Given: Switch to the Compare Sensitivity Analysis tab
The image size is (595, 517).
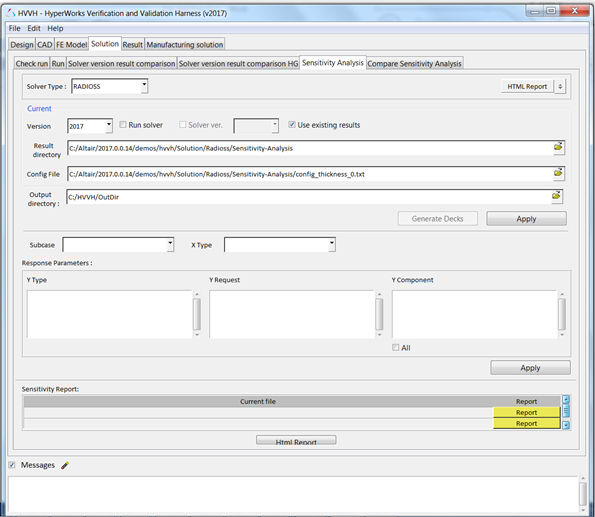Looking at the screenshot, I should 414,63.
